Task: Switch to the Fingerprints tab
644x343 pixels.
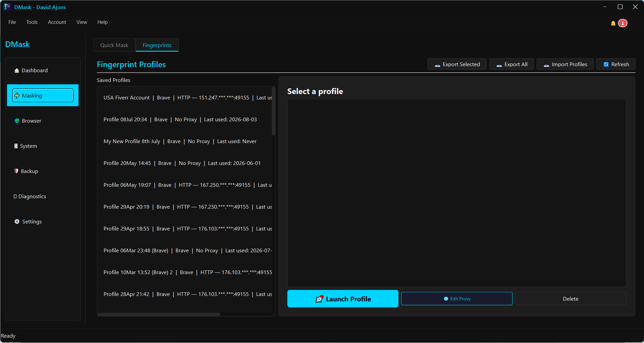Action: coord(157,45)
